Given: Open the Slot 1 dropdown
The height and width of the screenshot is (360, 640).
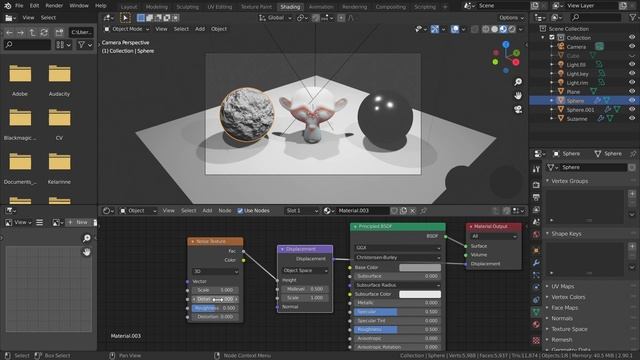Looking at the screenshot, I should click(x=302, y=211).
